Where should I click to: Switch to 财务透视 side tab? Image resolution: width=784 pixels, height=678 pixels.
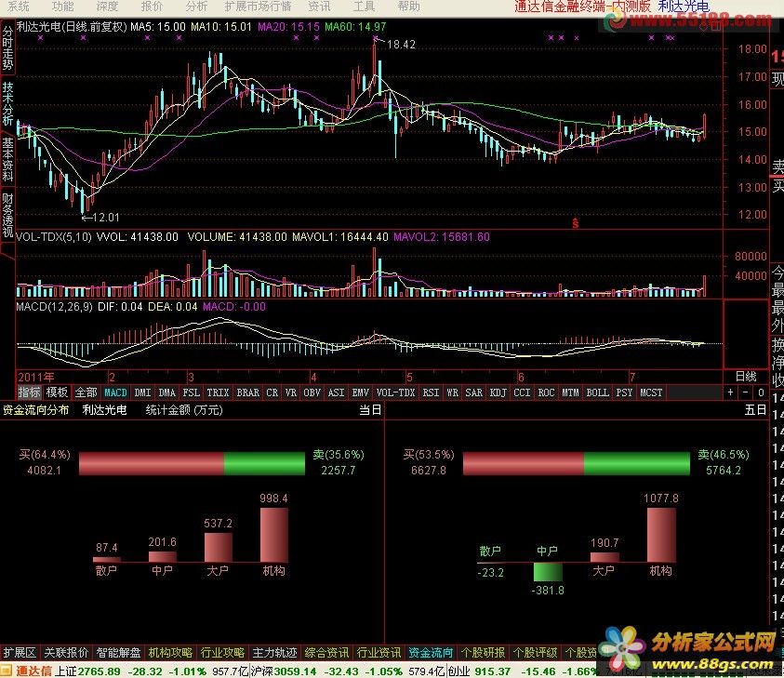7,215
